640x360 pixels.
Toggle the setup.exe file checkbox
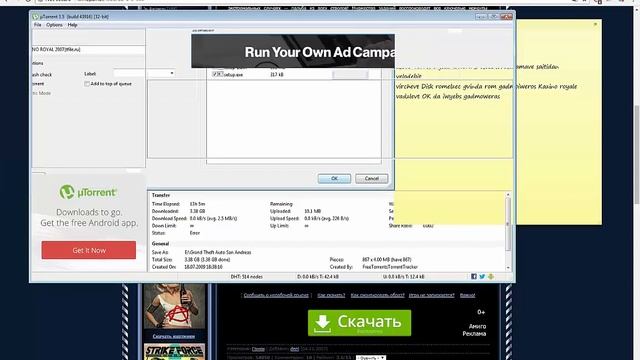coord(216,74)
